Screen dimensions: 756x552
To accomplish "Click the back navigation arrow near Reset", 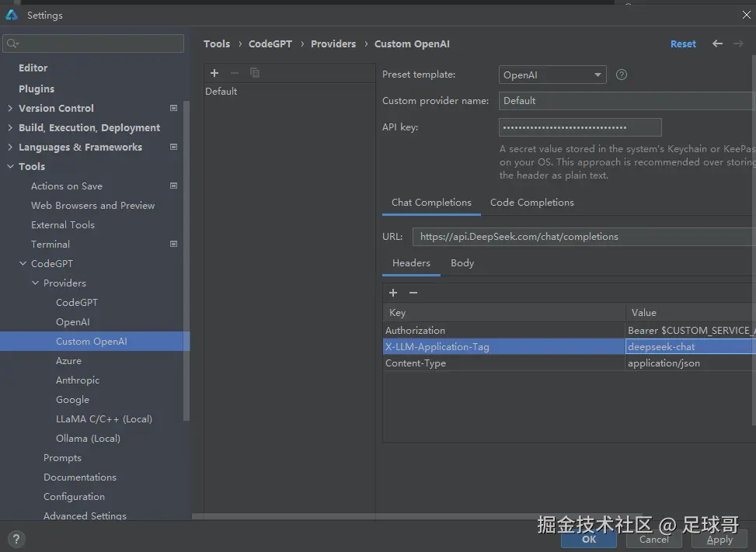I will click(717, 43).
